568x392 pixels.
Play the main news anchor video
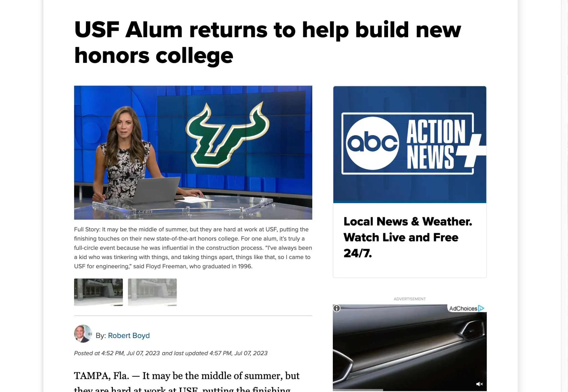tap(193, 152)
